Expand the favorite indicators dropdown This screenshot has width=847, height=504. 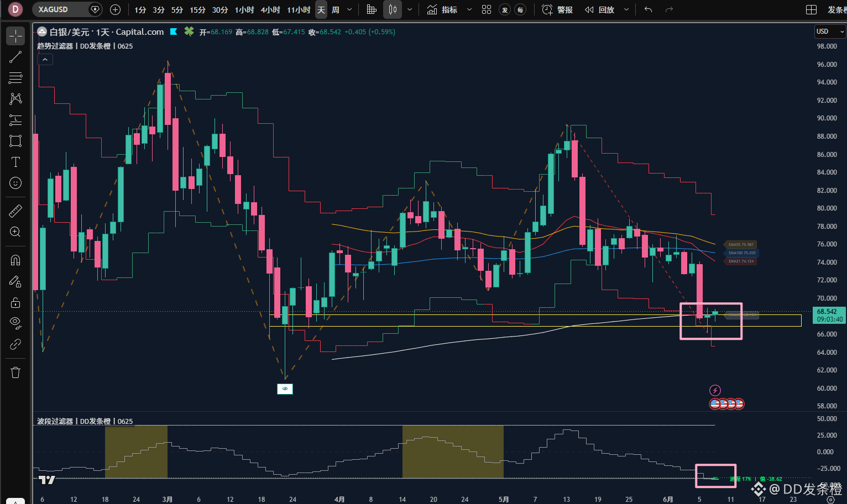(x=469, y=10)
